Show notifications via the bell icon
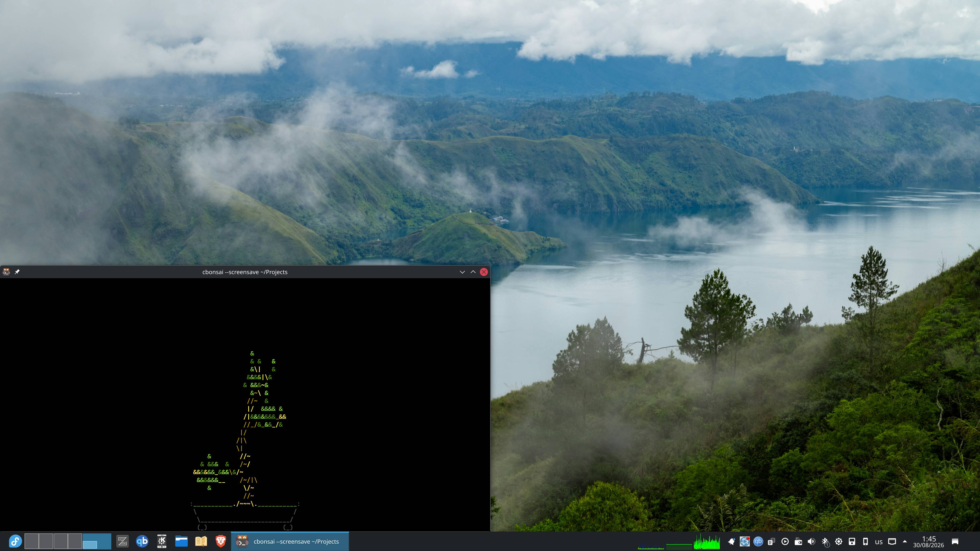This screenshot has height=551, width=980. click(x=731, y=542)
